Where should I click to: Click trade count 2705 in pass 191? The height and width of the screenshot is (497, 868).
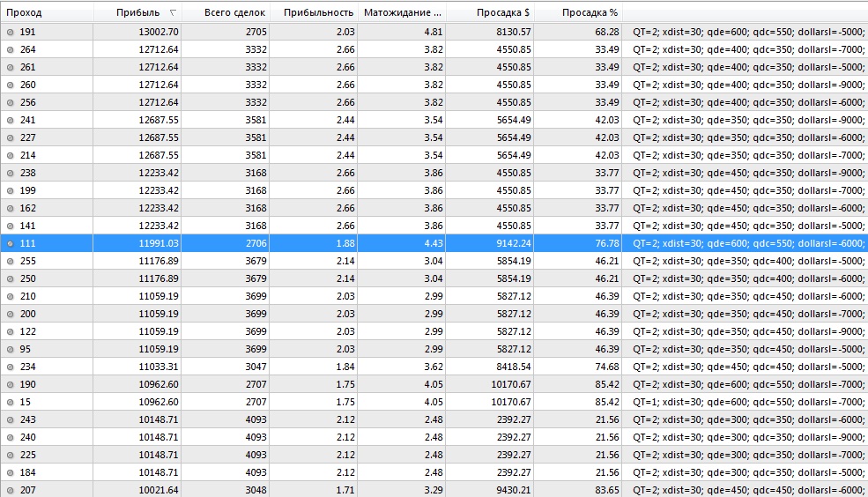pos(256,32)
